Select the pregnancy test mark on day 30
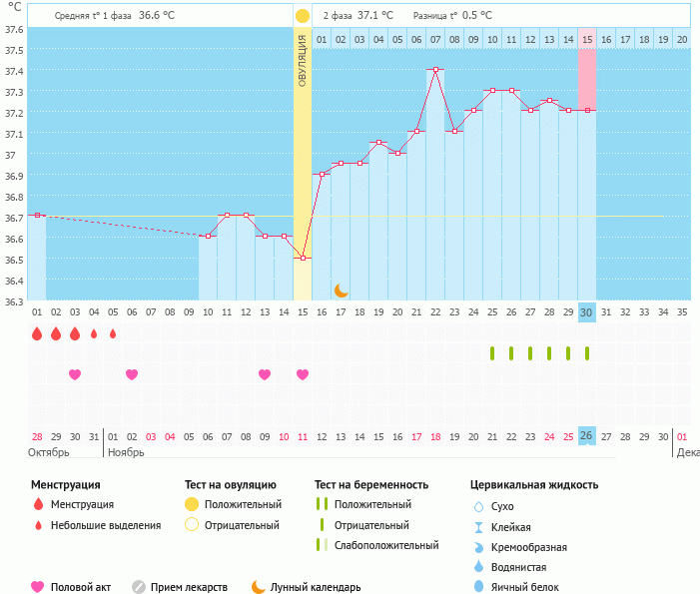 [x=587, y=353]
